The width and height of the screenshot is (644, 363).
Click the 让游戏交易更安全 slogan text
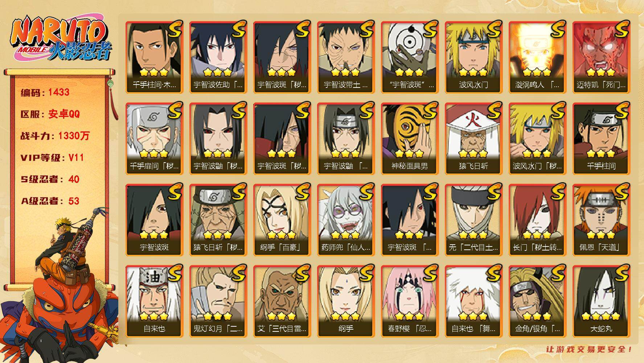pyautogui.click(x=590, y=349)
